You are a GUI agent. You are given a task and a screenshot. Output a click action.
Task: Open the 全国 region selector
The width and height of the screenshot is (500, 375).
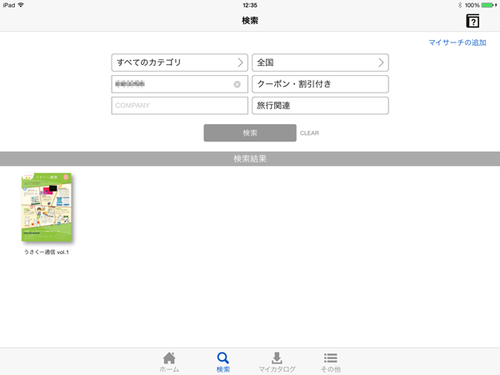[320, 63]
